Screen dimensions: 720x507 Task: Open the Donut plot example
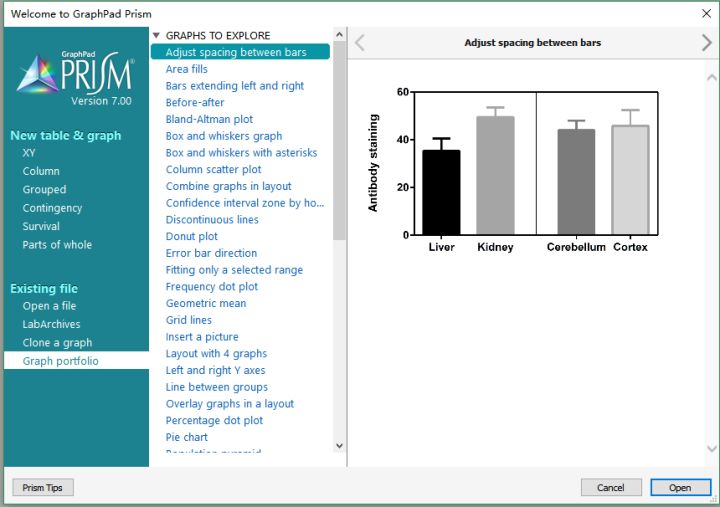pos(191,237)
